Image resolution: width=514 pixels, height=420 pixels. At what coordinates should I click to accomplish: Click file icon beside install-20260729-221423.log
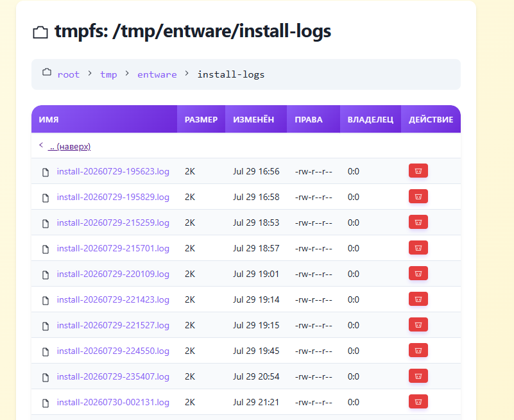click(x=46, y=301)
